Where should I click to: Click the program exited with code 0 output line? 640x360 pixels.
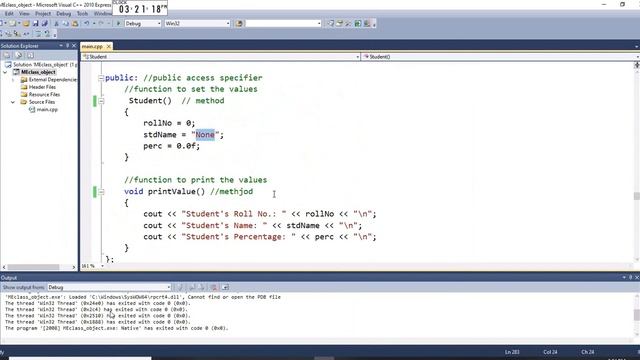[x=117, y=328]
